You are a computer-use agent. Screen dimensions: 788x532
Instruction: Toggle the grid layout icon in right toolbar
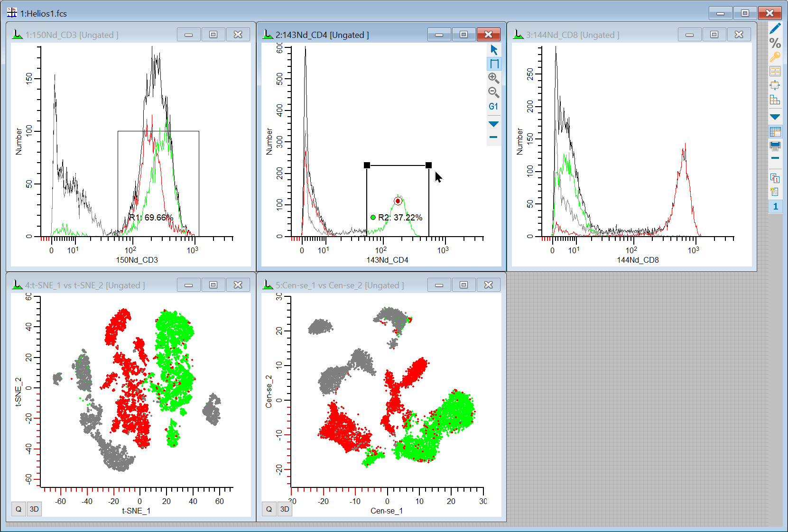coord(775,132)
